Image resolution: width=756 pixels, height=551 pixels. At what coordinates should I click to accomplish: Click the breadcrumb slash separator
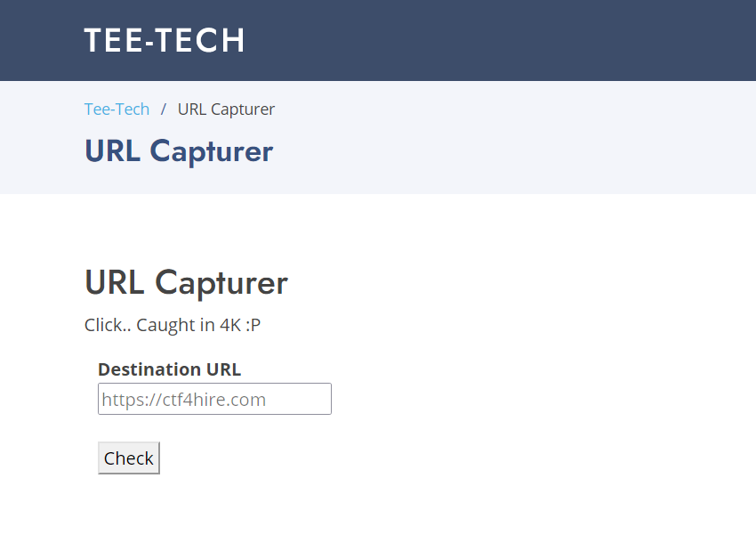164,109
